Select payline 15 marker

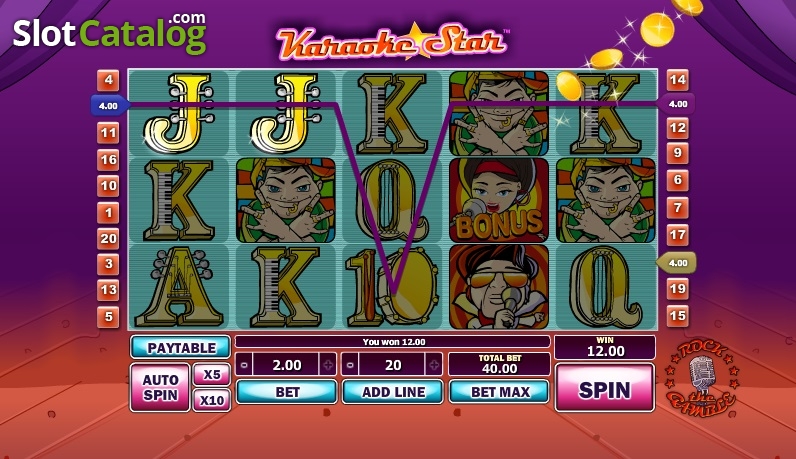tap(678, 315)
